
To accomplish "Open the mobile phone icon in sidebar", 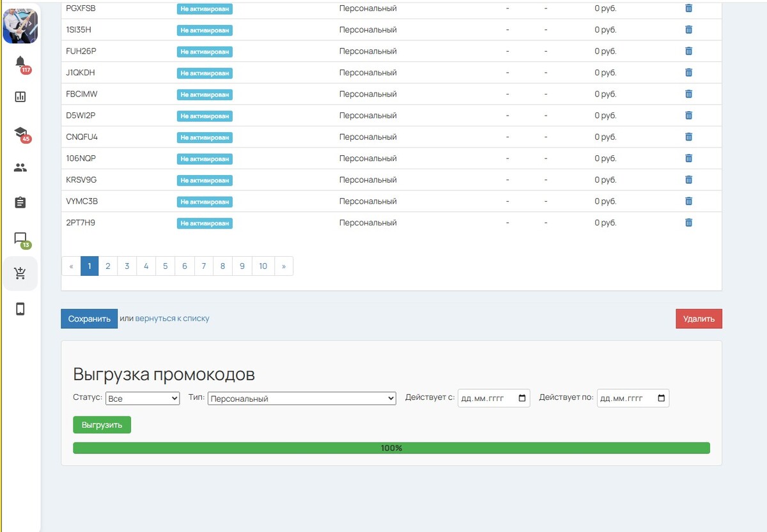I will click(20, 309).
